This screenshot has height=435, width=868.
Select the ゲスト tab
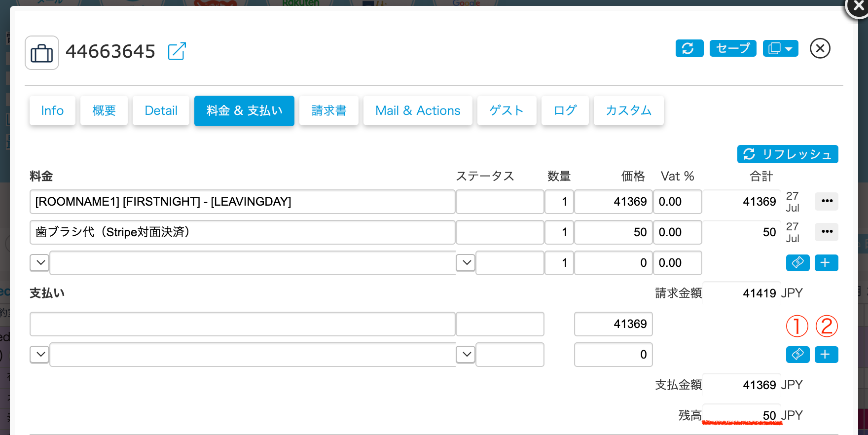(x=506, y=111)
